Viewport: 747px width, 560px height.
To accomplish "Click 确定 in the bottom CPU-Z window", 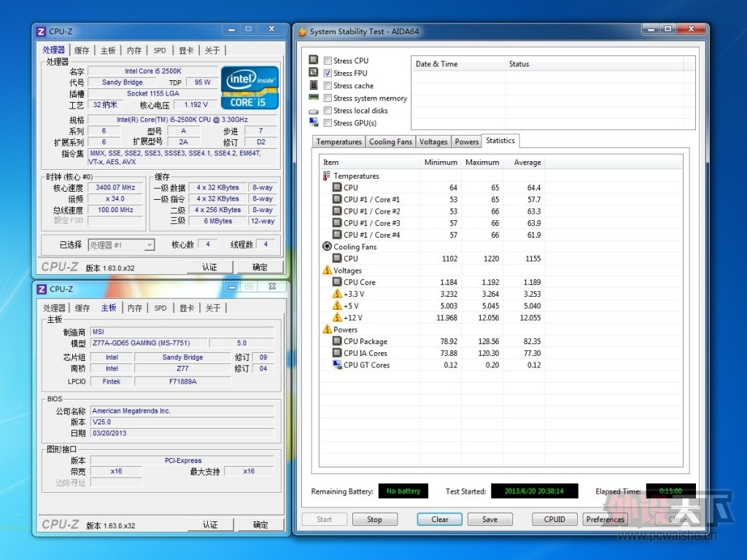I will point(260,524).
